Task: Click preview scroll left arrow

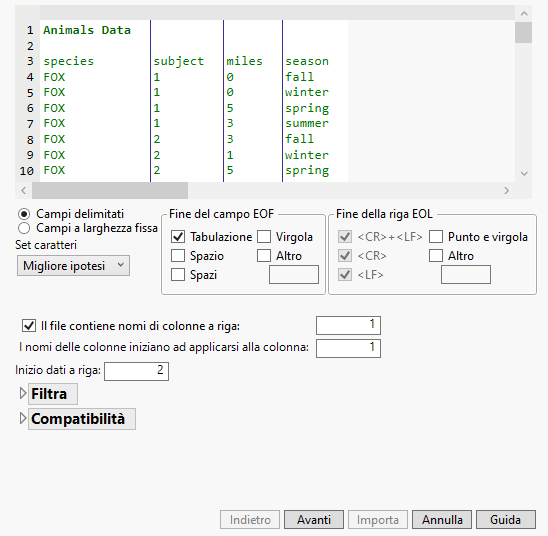Action: [x=23, y=190]
